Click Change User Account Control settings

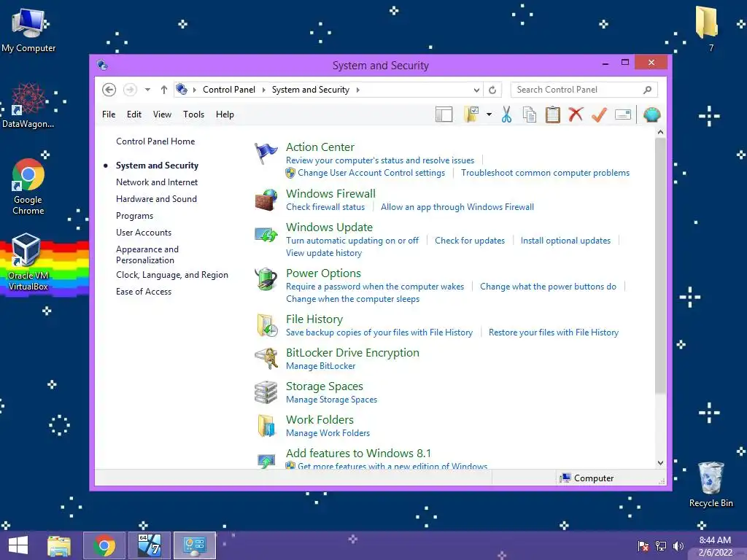coord(371,173)
